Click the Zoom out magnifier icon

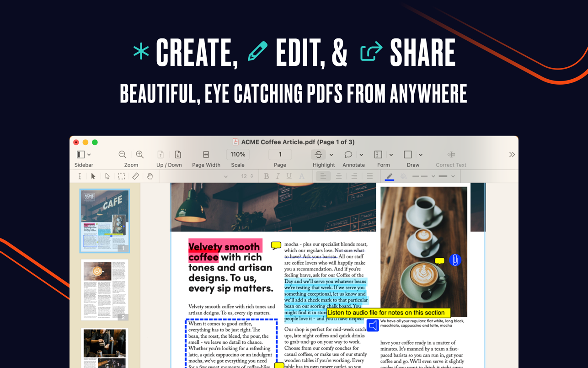click(123, 154)
